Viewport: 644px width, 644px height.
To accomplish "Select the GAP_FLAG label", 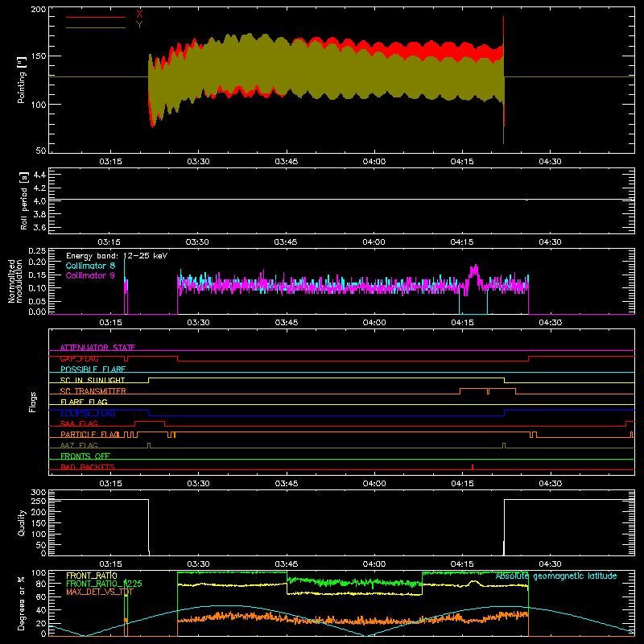I will 79,358.
